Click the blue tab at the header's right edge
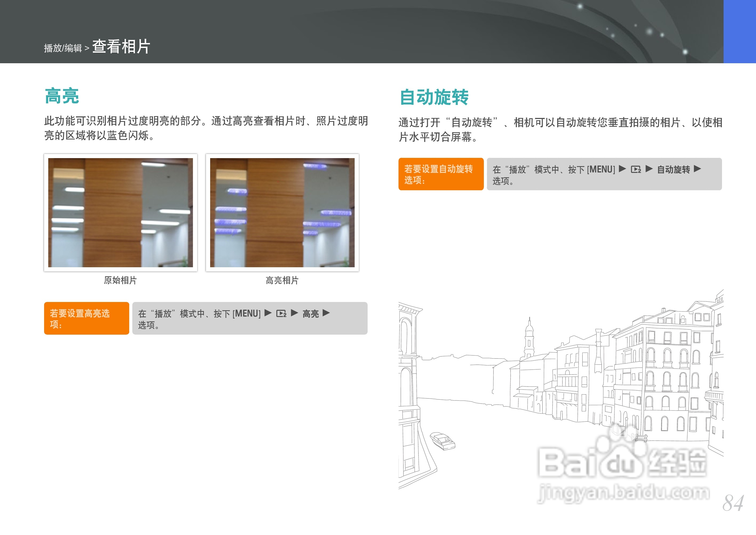The width and height of the screenshot is (756, 535). point(739,31)
